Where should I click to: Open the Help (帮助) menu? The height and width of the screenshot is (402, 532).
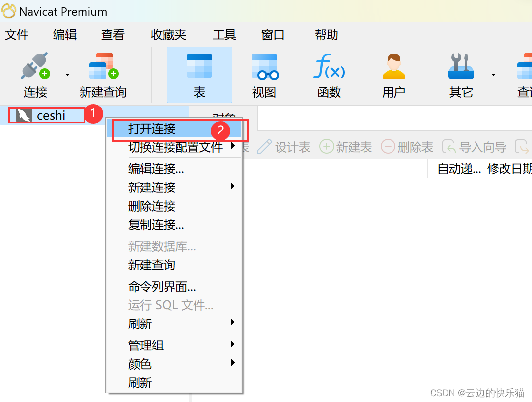click(326, 34)
